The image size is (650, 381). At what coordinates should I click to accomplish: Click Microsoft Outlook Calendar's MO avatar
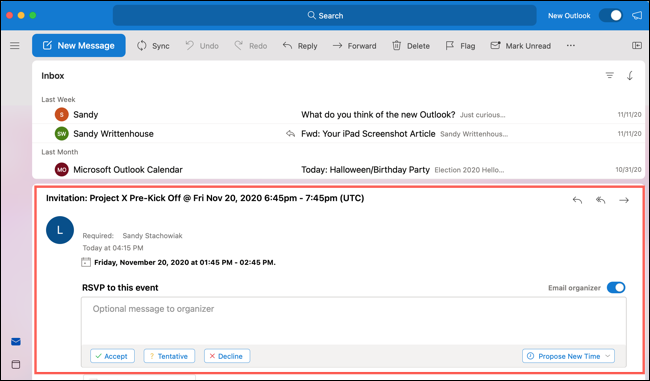(x=61, y=170)
